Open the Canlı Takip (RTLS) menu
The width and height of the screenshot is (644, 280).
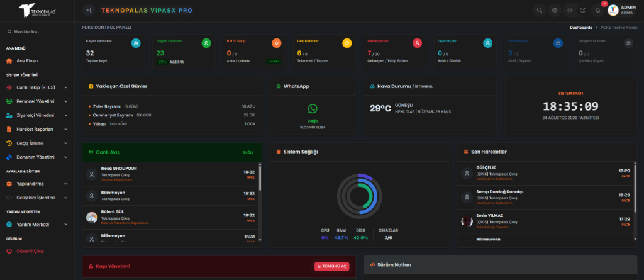click(x=37, y=87)
